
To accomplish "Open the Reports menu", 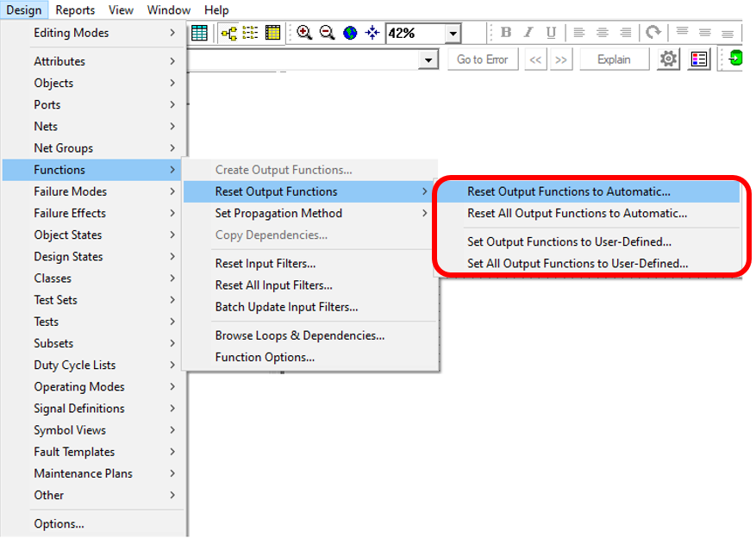I will 75,9.
